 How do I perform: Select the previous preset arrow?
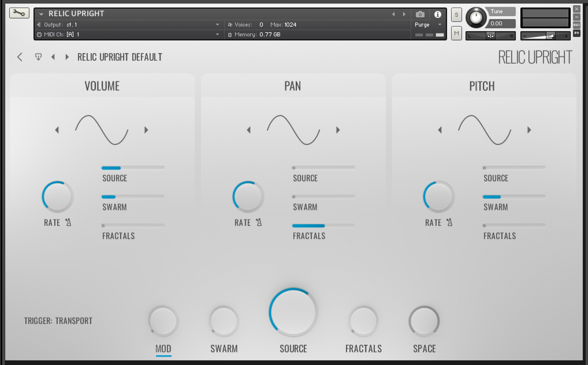click(53, 57)
